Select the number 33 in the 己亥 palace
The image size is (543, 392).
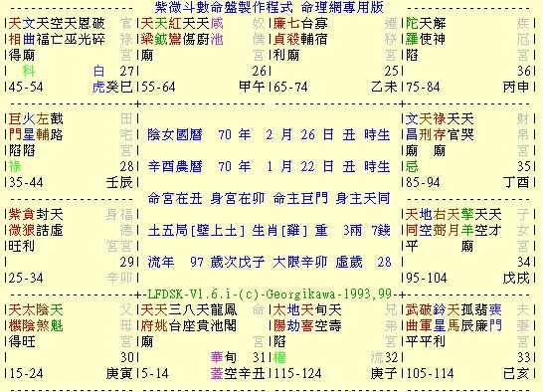click(x=524, y=358)
